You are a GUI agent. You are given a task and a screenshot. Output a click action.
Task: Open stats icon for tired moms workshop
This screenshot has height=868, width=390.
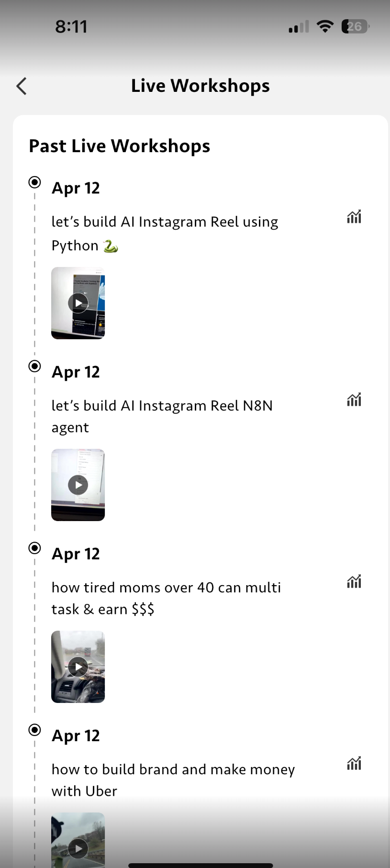tap(354, 581)
